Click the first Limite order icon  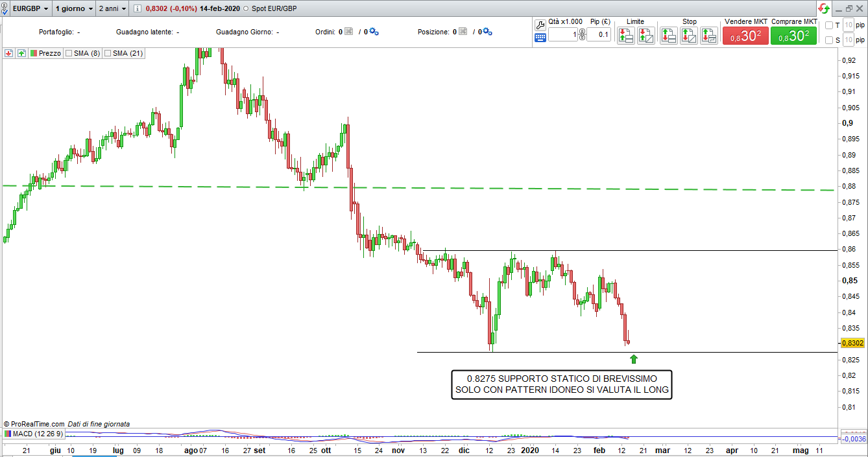[x=625, y=36]
